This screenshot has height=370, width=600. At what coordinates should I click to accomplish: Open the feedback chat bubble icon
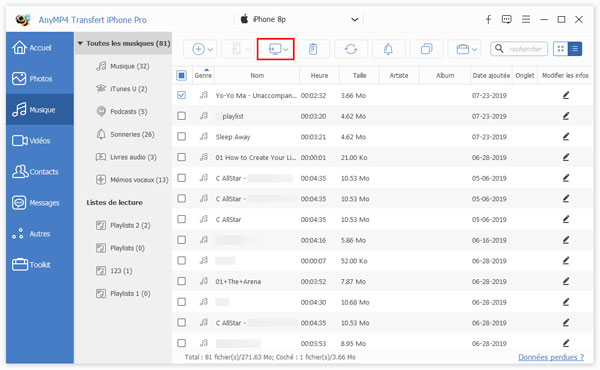click(x=507, y=20)
